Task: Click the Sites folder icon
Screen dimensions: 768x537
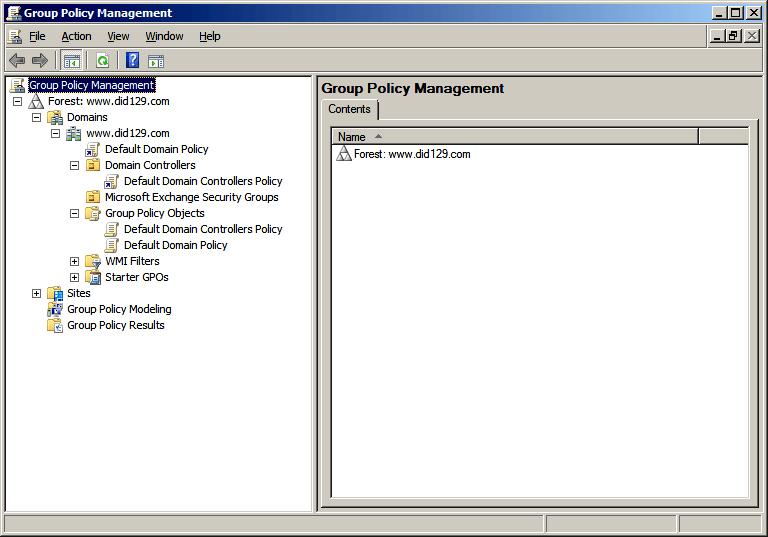Action: (55, 293)
